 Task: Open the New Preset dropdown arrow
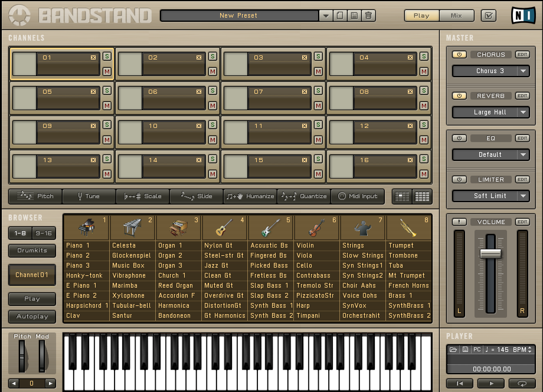point(326,16)
